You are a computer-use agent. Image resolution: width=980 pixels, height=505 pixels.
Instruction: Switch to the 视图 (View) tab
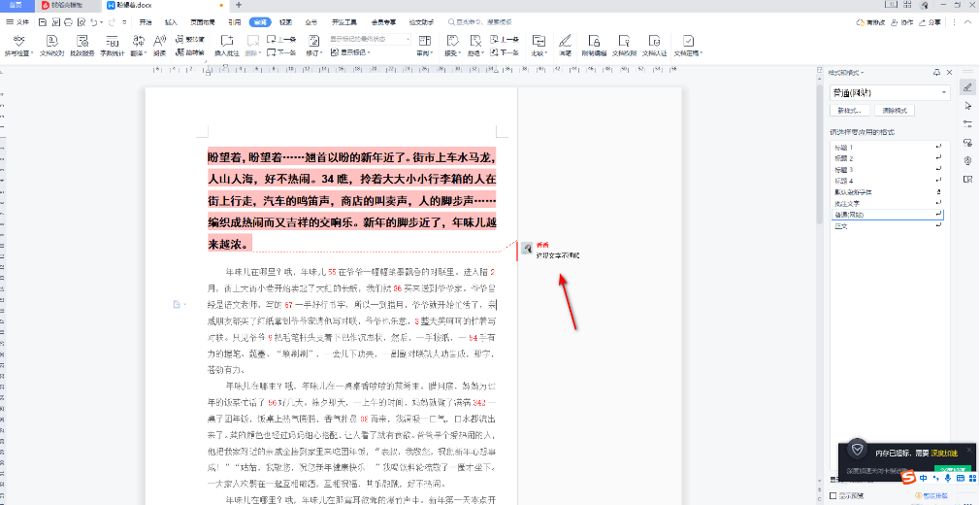click(x=285, y=22)
